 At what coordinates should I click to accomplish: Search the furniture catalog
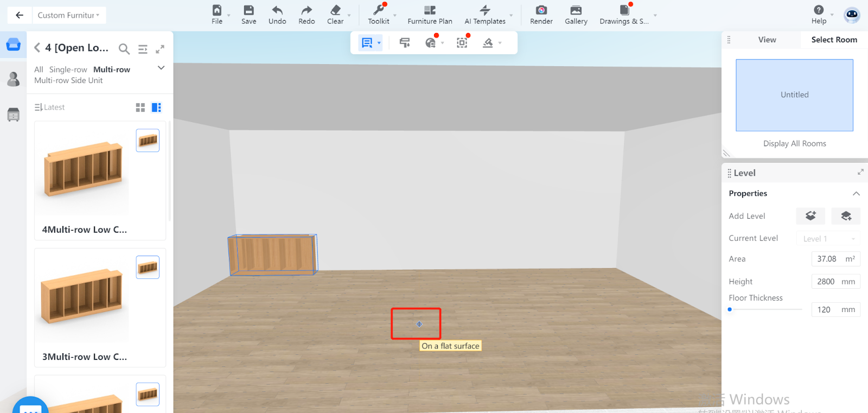tap(124, 49)
